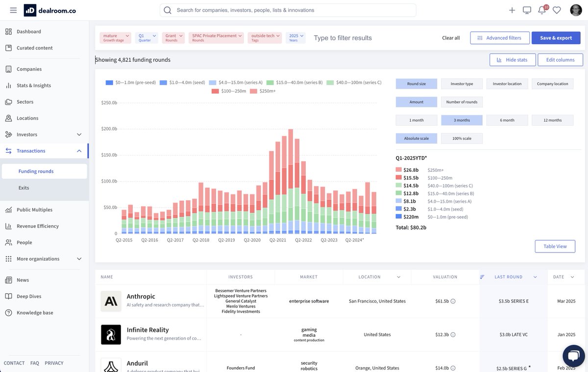Viewport: 588px width, 372px height.
Task: Click valuation info icon for Anthropic
Action: (x=453, y=301)
